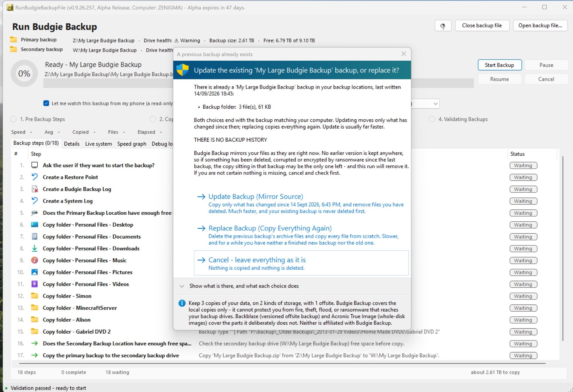The image size is (573, 392).
Task: Click the theme toggle icon button beside Close backup file
Action: pyautogui.click(x=443, y=26)
